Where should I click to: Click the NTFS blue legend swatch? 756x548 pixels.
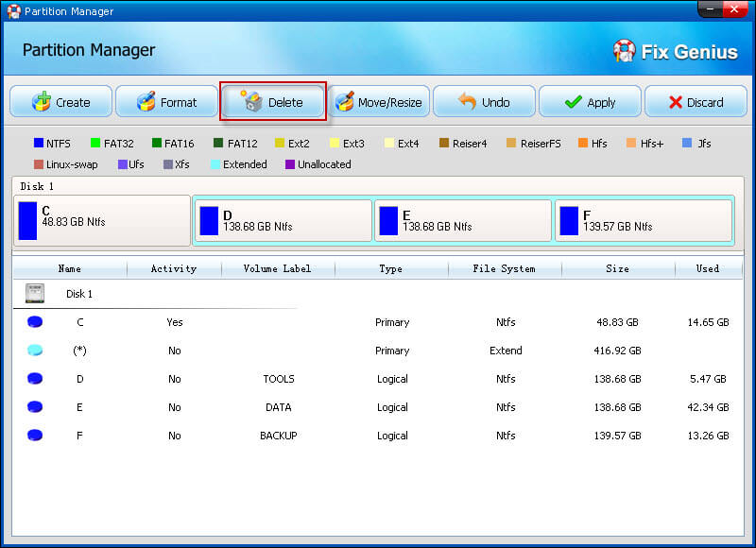pos(39,143)
